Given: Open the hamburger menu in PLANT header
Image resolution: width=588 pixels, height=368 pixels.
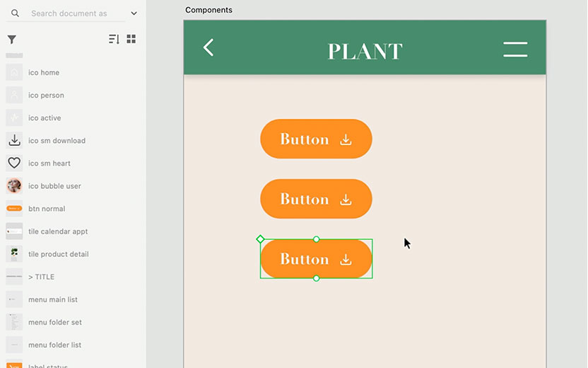Looking at the screenshot, I should coord(515,49).
